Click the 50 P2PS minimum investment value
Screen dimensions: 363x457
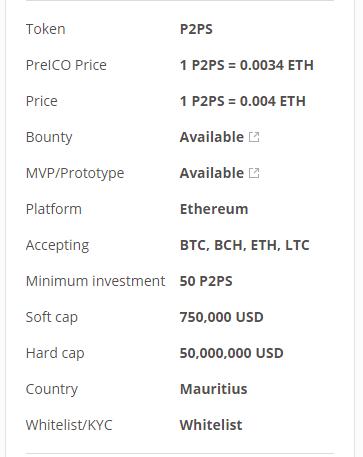[206, 281]
